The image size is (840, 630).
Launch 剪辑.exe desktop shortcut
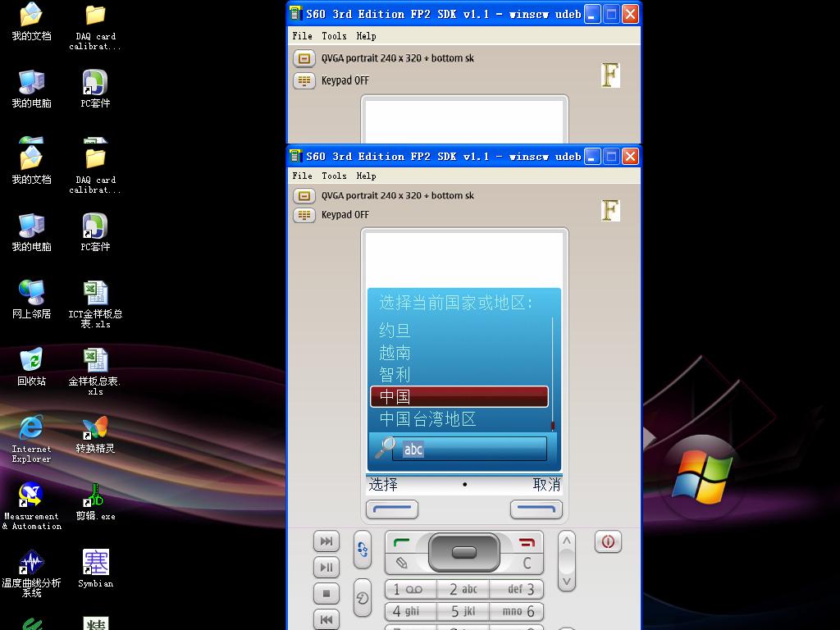coord(95,502)
